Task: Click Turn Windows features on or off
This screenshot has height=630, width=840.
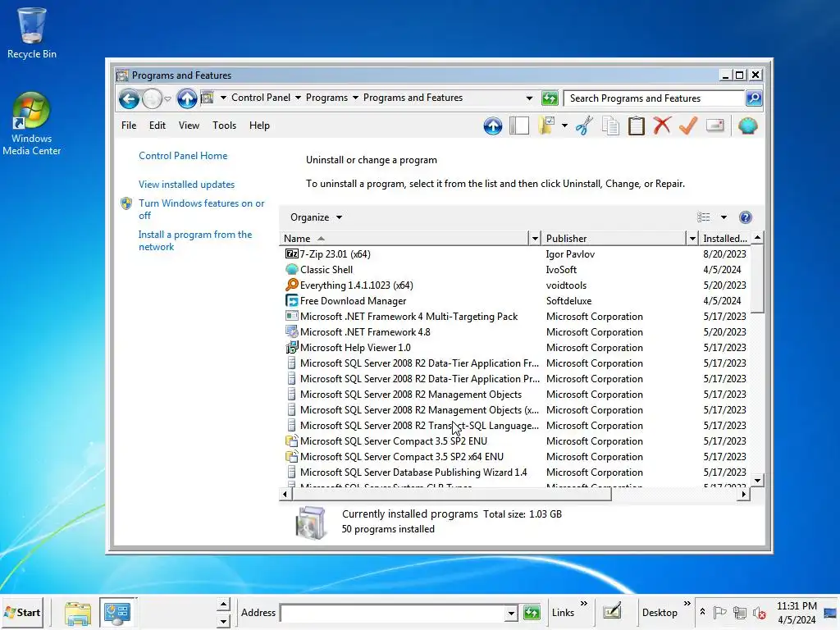Action: tap(201, 209)
